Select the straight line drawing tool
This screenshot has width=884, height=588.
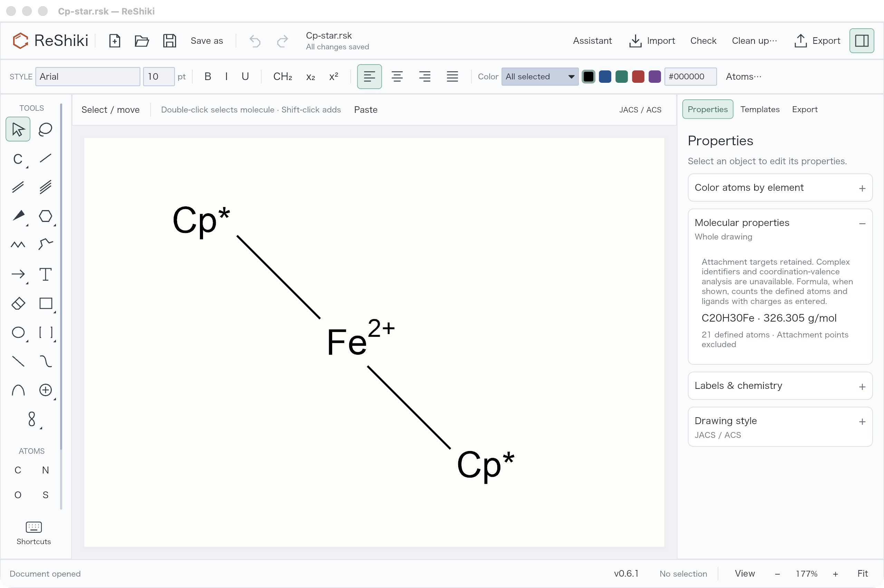[x=18, y=361]
